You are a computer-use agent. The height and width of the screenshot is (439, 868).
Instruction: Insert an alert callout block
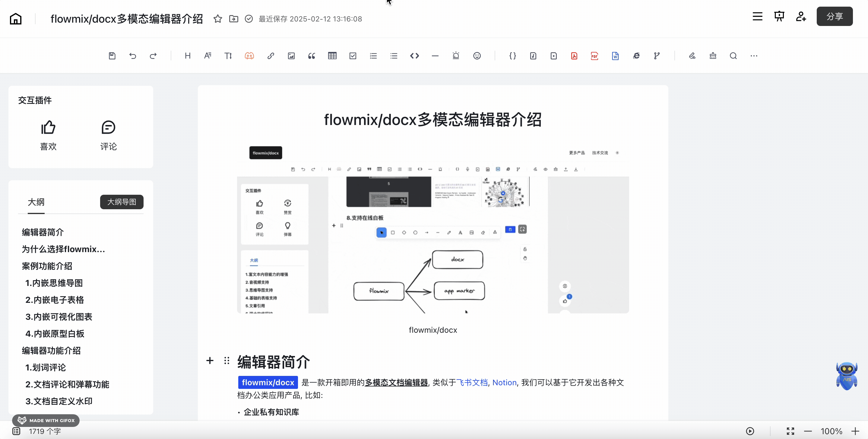(456, 56)
